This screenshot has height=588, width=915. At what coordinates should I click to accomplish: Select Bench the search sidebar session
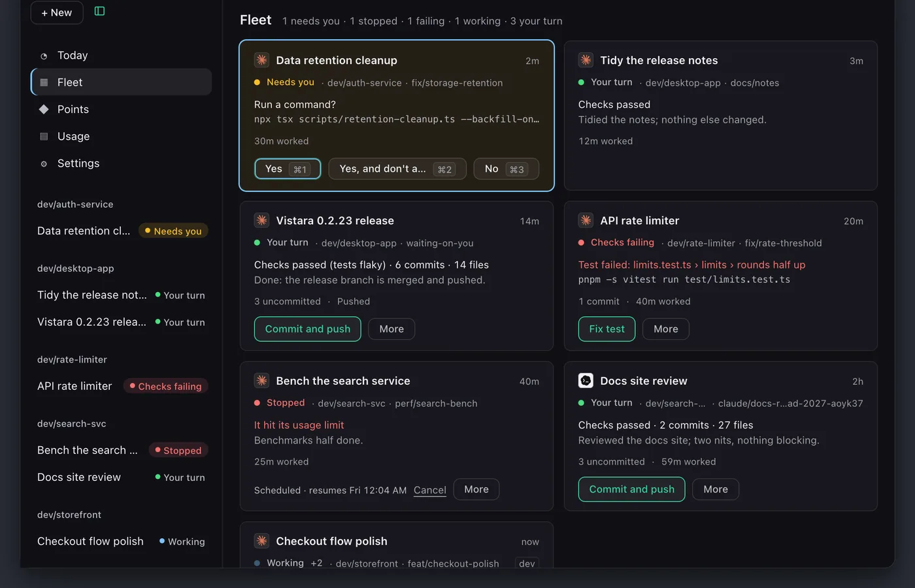click(121, 450)
